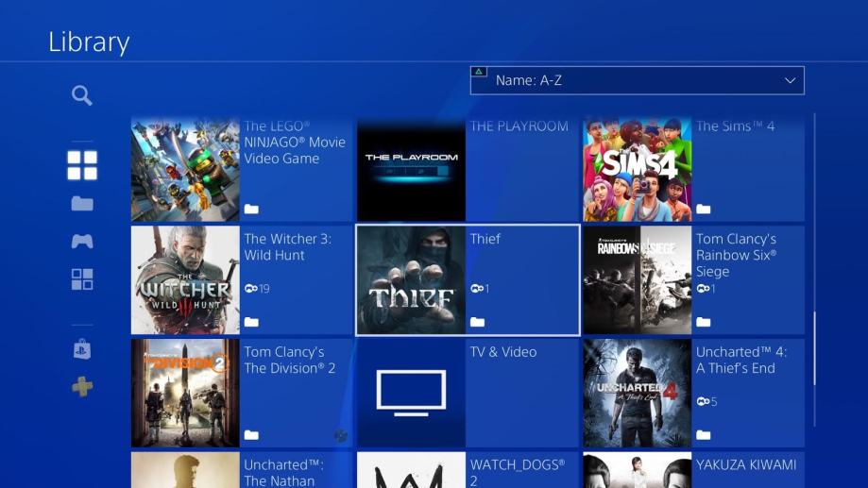The image size is (868, 488).
Task: Open Uncharted 4 cover art
Action: 638,393
